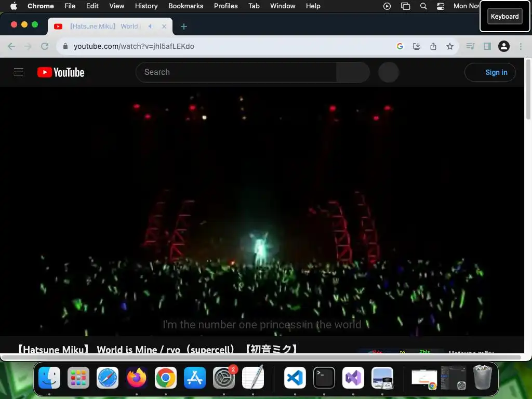532x399 pixels.
Task: Open the Apple menu
Action: point(14,6)
